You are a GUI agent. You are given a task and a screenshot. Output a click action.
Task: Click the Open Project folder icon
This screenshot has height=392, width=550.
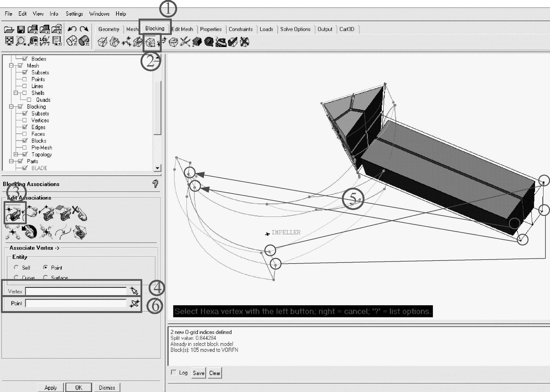pos(9,30)
